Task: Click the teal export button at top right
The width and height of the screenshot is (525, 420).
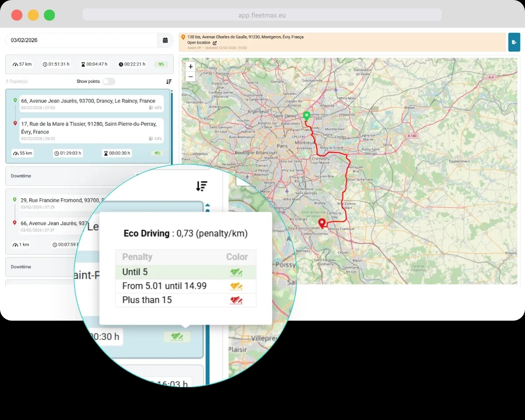Action: click(514, 42)
